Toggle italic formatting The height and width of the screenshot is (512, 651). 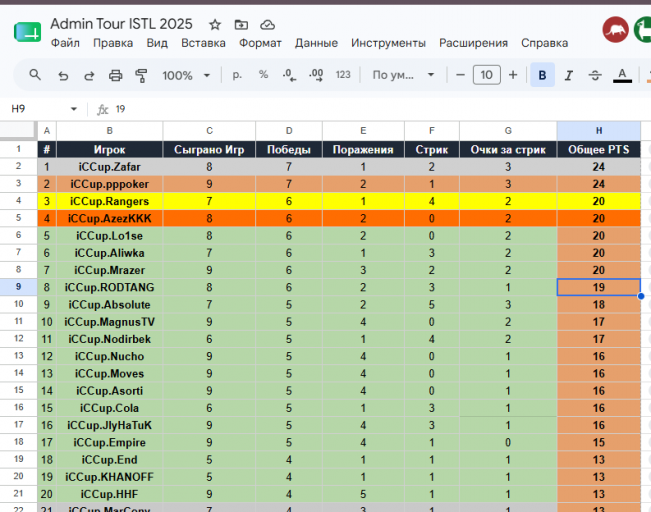(569, 76)
